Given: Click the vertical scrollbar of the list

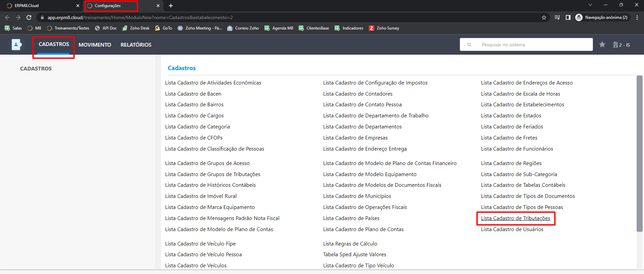Looking at the screenshot, I should [x=639, y=154].
